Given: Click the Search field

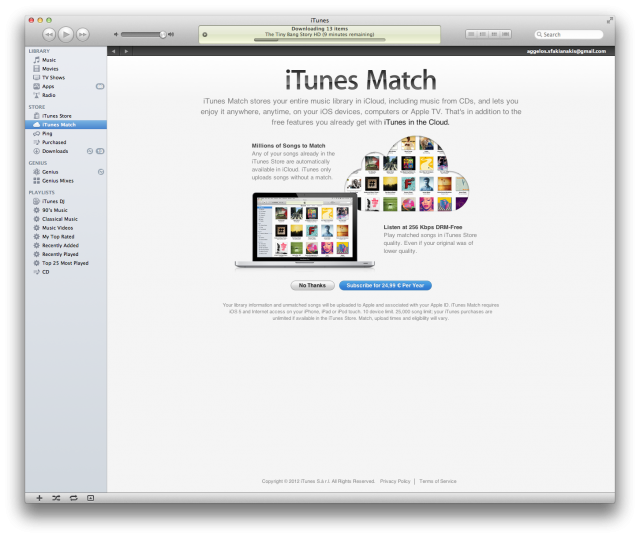Looking at the screenshot, I should coord(569,35).
